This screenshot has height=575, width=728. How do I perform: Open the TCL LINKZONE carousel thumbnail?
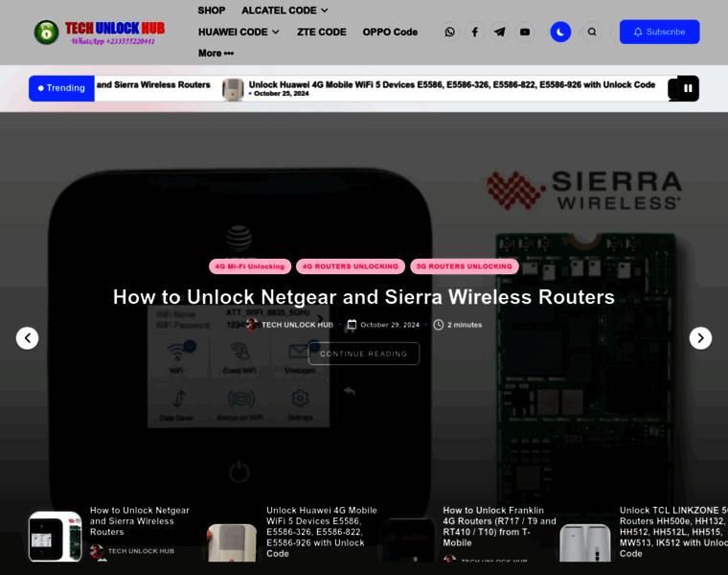click(x=585, y=543)
